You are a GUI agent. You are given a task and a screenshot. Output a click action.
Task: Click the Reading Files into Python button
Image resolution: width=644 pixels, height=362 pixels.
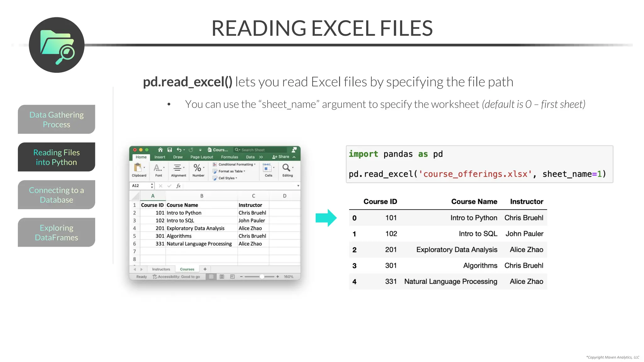click(57, 157)
